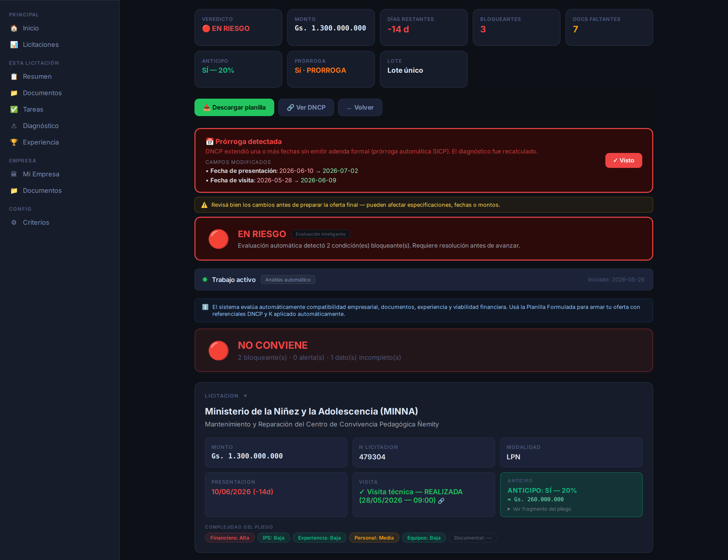Click the DOCS FALTANTES card showing 7
The width and height of the screenshot is (728, 560).
pos(609,27)
